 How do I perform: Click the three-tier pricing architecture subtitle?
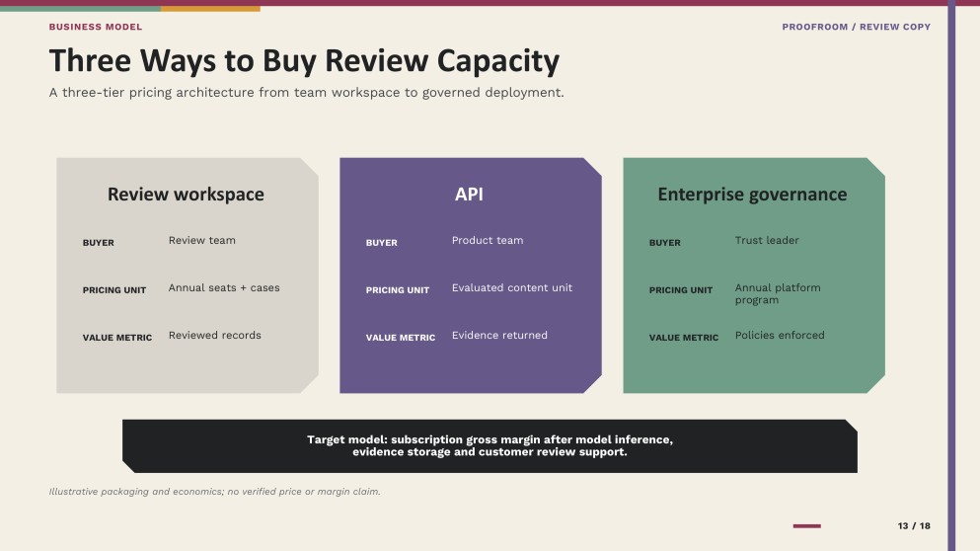pos(306,93)
